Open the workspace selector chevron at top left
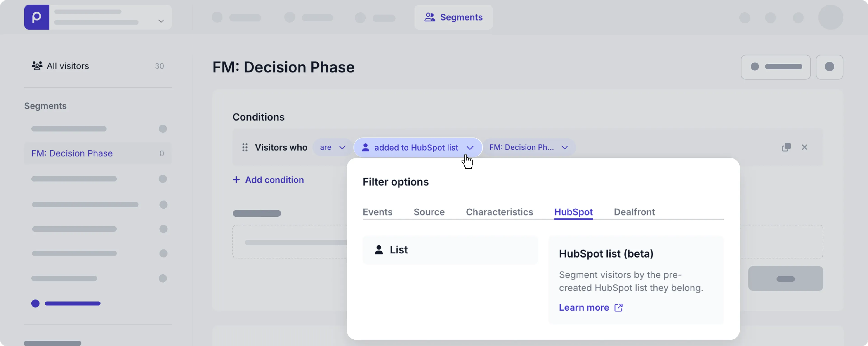 point(161,21)
